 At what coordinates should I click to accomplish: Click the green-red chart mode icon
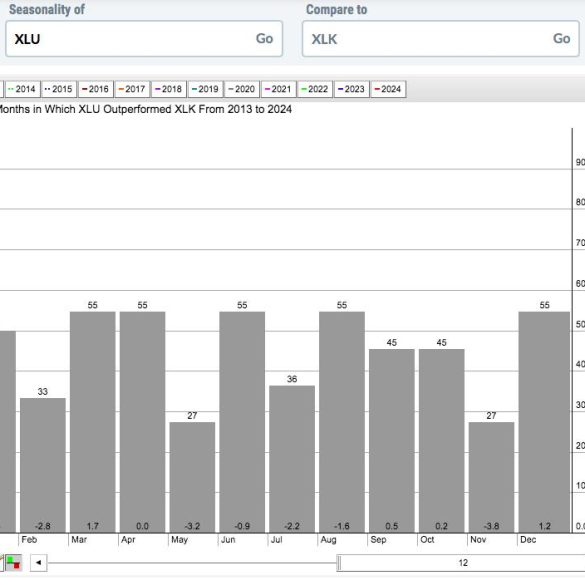pos(13,563)
